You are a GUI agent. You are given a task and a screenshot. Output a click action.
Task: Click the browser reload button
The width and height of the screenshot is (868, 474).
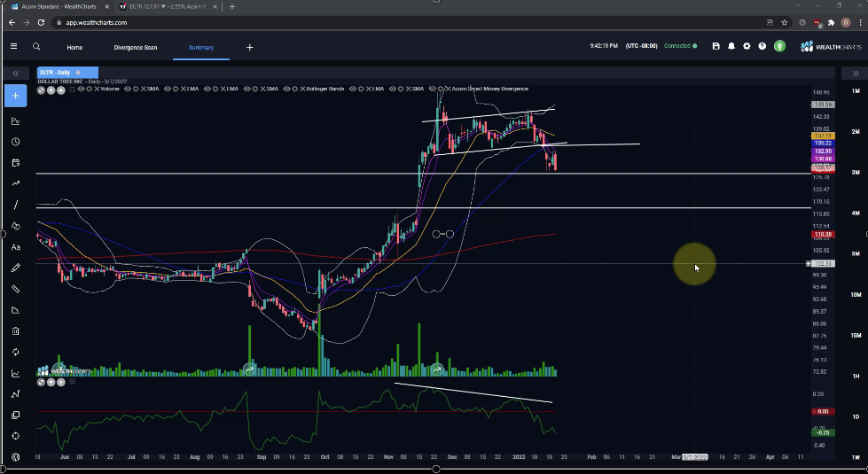[x=41, y=23]
